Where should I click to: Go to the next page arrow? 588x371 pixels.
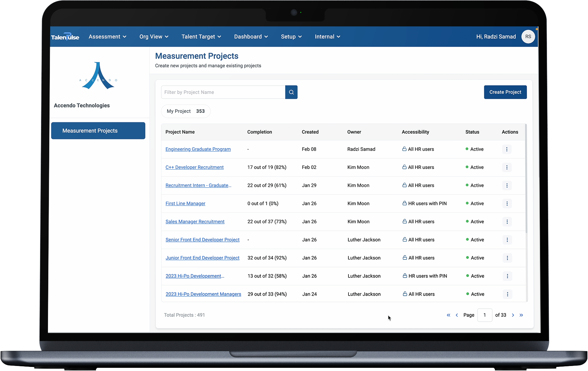click(513, 315)
